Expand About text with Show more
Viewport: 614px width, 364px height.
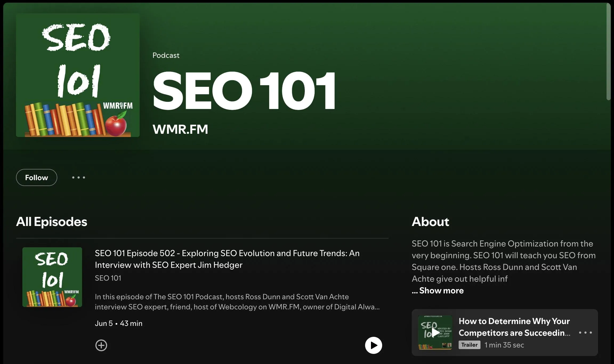(438, 290)
